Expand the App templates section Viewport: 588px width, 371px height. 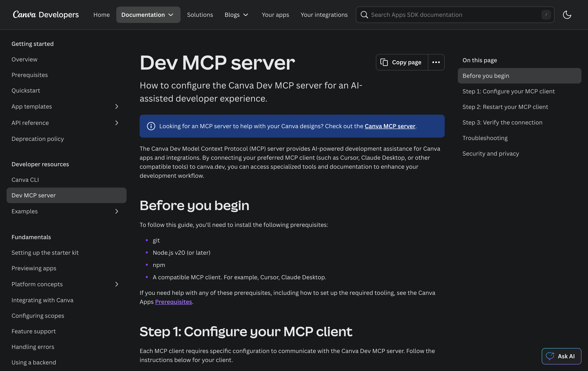(116, 106)
